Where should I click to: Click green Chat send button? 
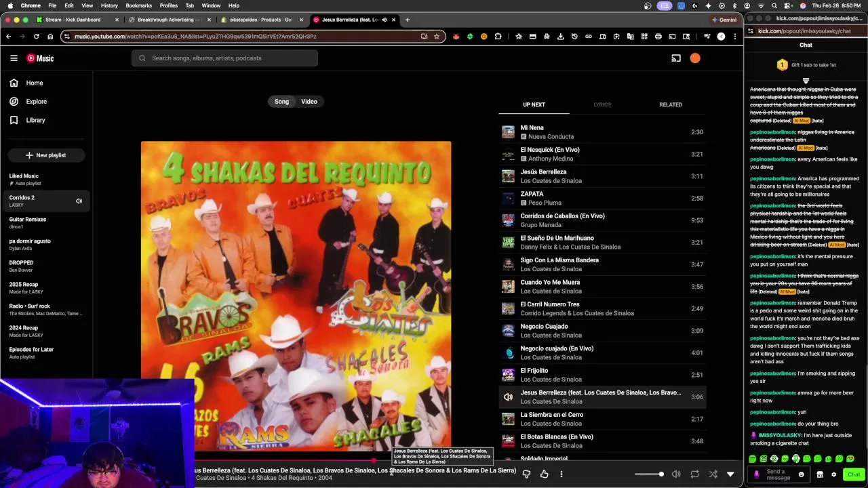(x=854, y=474)
